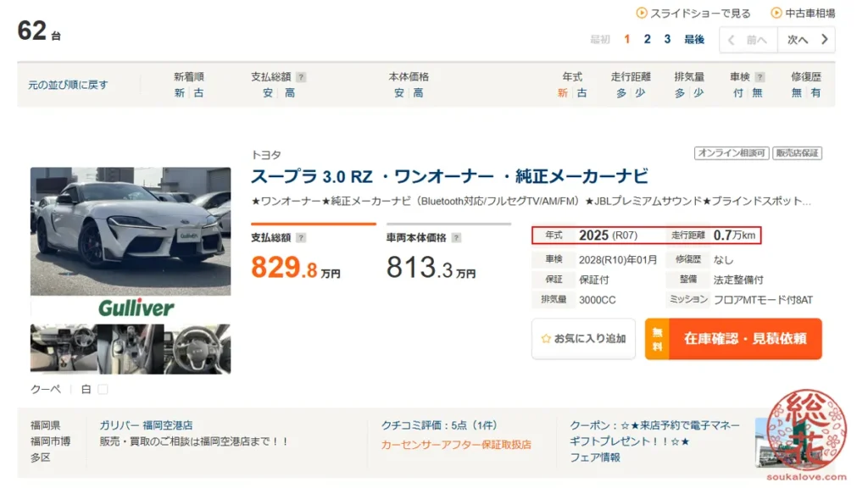Click the help icon beside 車両本体価格
Screen dimensions: 868x488
(x=458, y=238)
